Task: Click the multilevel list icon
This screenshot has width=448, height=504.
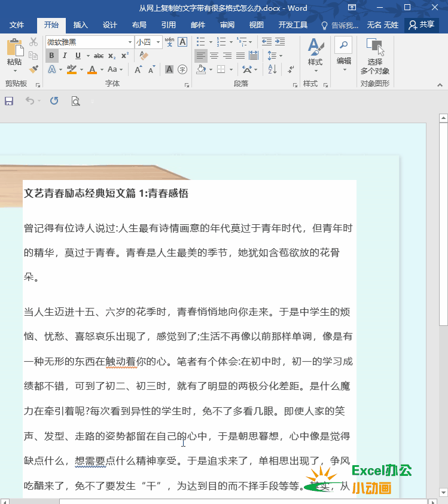Action: (x=242, y=42)
